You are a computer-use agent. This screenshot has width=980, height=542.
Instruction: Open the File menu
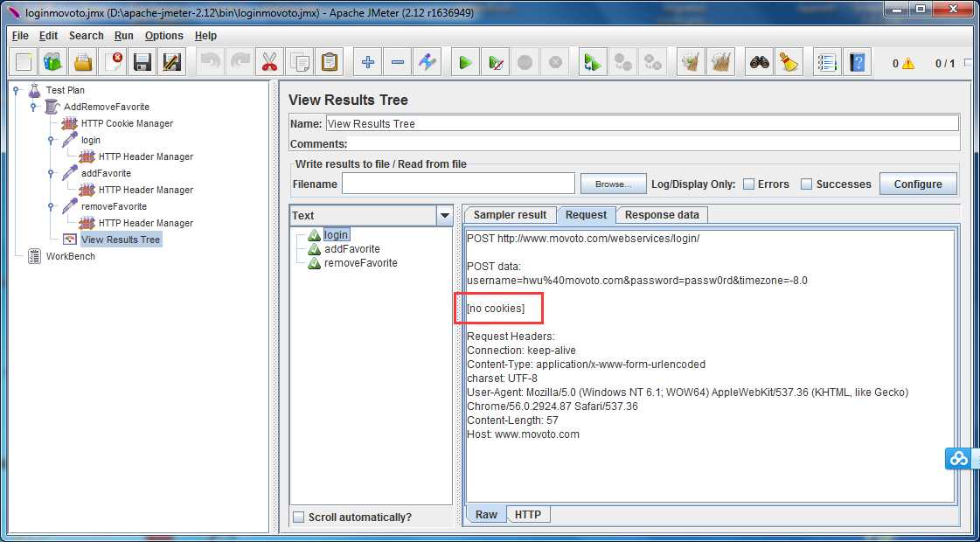coord(20,36)
